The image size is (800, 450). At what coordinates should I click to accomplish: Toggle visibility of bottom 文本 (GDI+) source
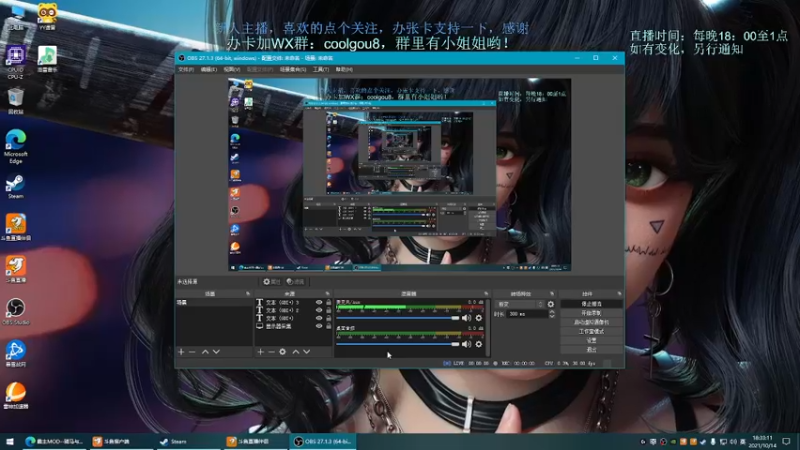coord(319,318)
